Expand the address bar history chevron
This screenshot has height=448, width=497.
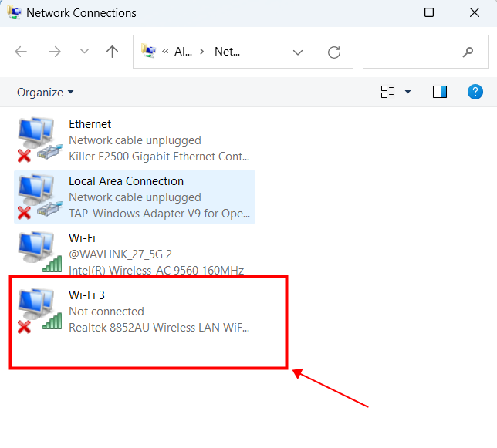click(298, 52)
